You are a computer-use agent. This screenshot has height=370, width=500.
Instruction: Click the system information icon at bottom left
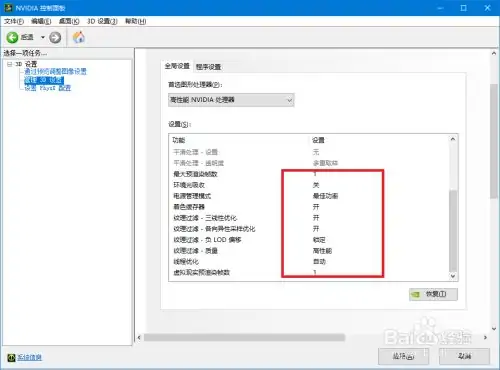[x=11, y=357]
